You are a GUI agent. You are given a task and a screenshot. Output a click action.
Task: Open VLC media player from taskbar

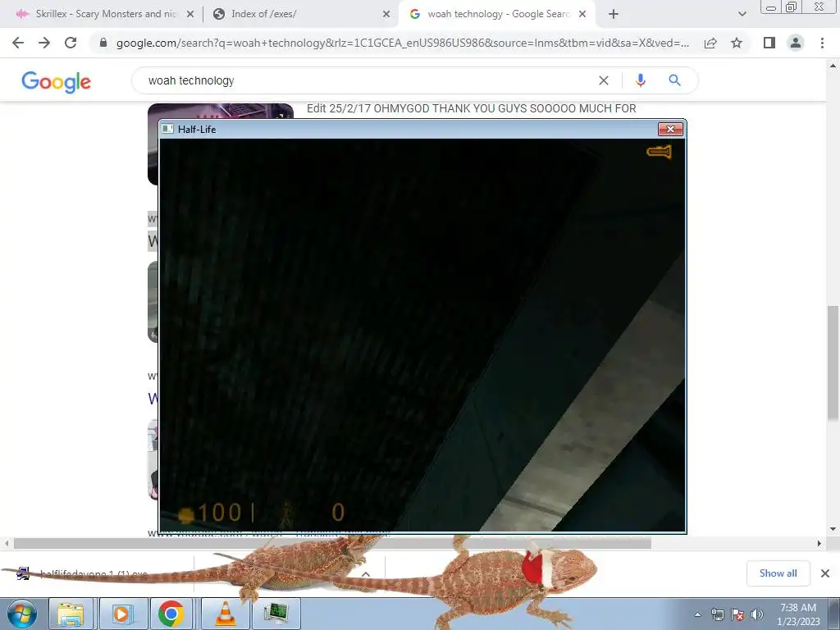tap(225, 614)
